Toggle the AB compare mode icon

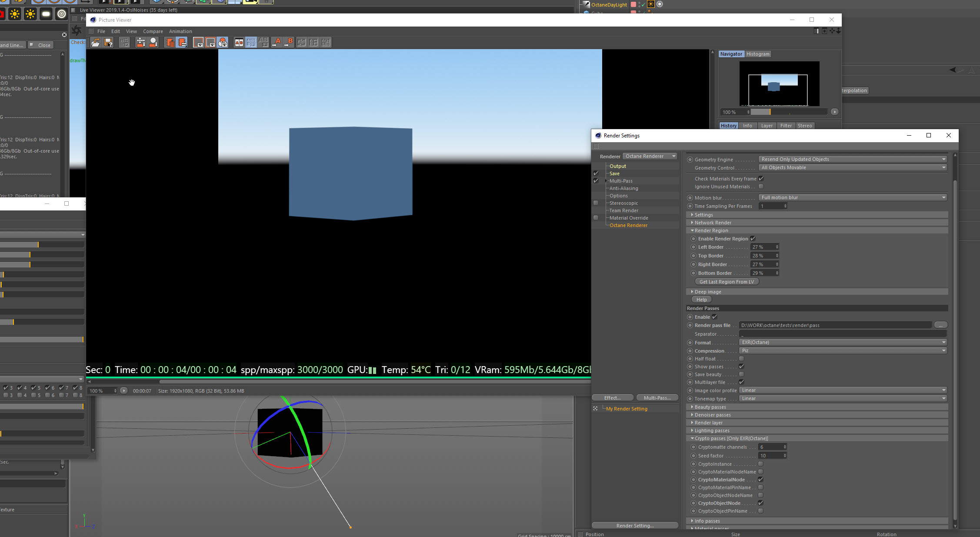(x=239, y=42)
